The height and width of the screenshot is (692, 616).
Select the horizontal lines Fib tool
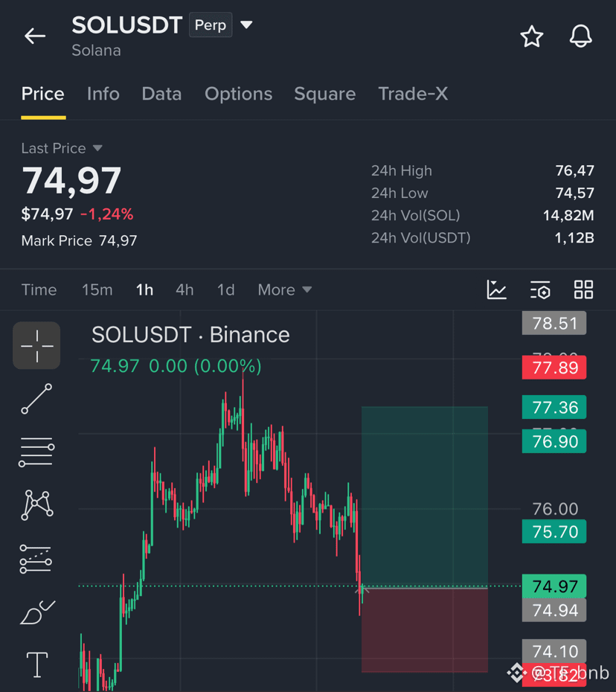[36, 452]
